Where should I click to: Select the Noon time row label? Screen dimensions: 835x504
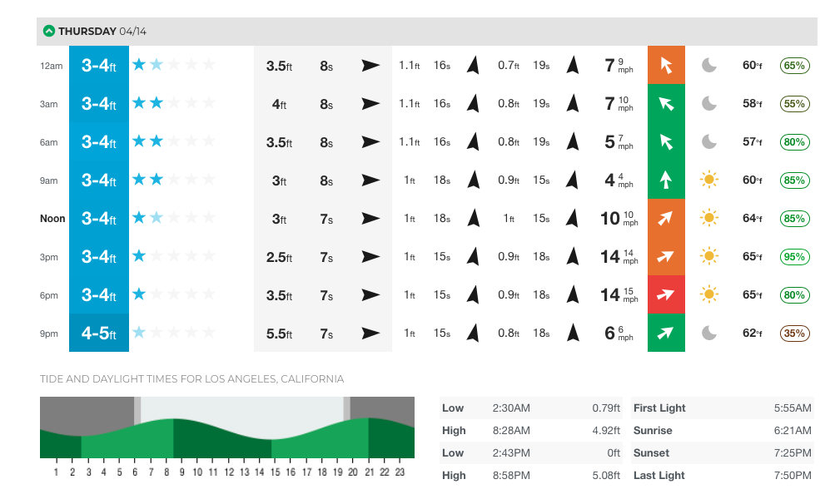click(52, 219)
